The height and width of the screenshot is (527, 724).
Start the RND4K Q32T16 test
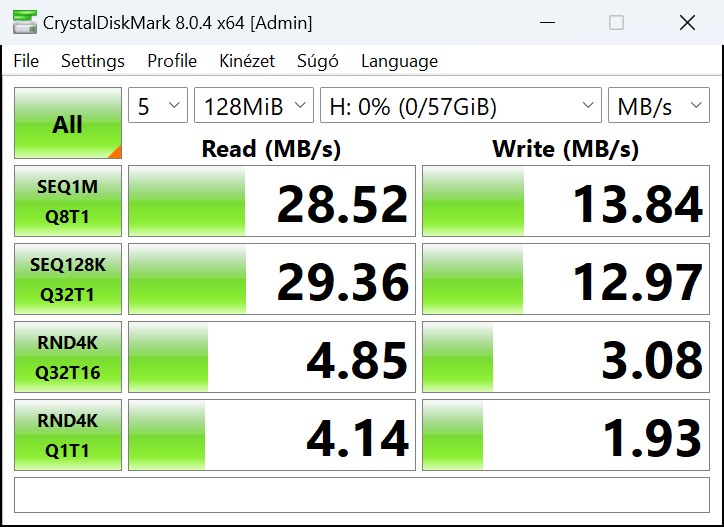pyautogui.click(x=68, y=357)
